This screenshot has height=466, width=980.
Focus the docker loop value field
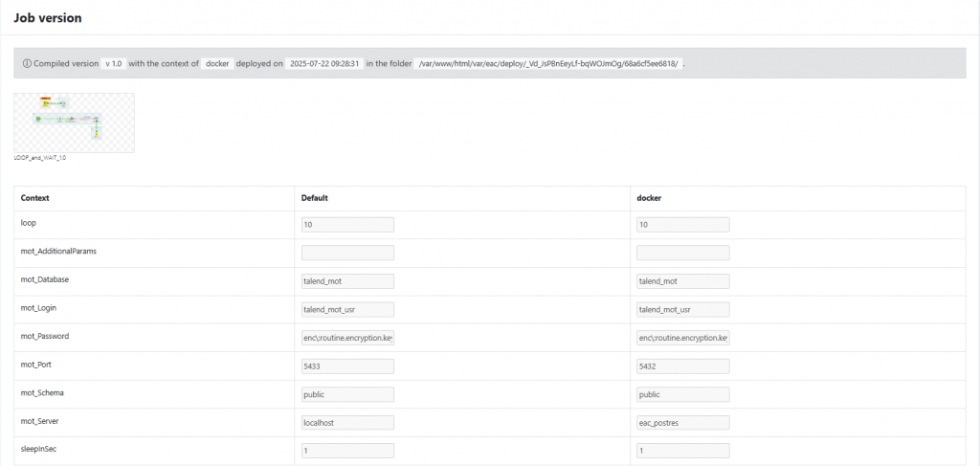682,225
